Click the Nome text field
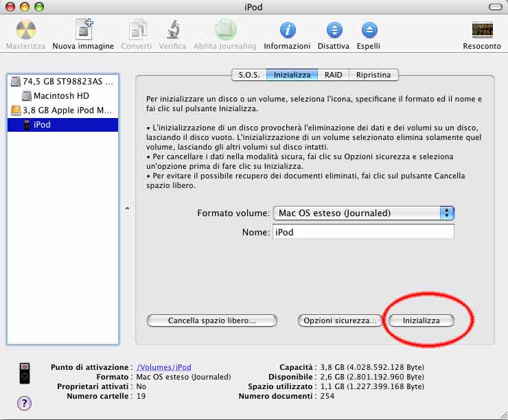The width and height of the screenshot is (508, 420). pyautogui.click(x=364, y=232)
